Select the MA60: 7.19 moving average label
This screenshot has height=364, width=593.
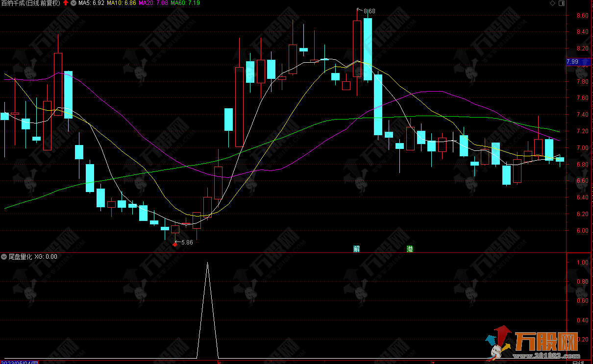pyautogui.click(x=185, y=3)
